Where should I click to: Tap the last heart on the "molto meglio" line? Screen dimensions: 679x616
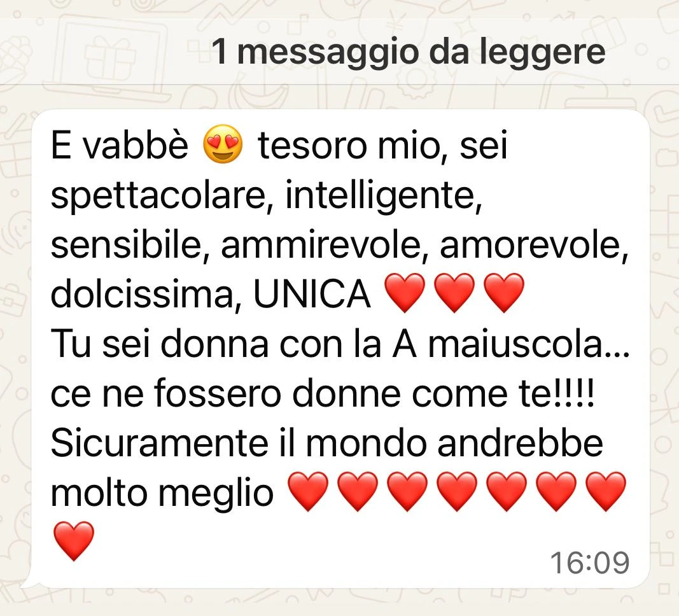(606, 492)
